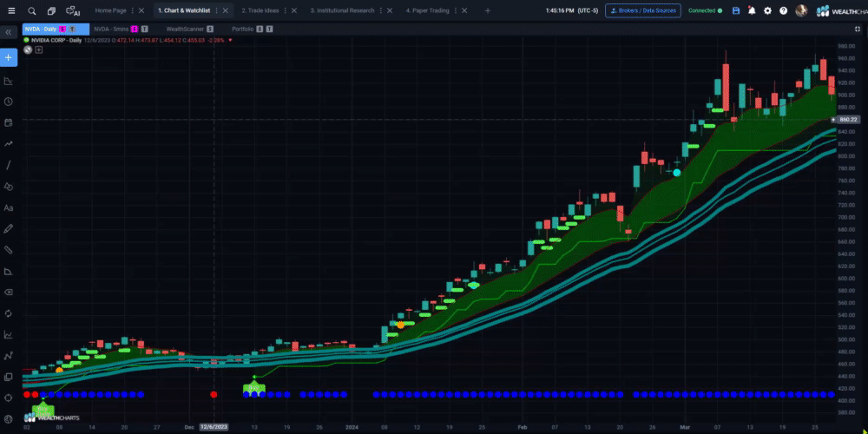Open the workspace windows icon
The height and width of the screenshot is (434, 868).
click(51, 10)
